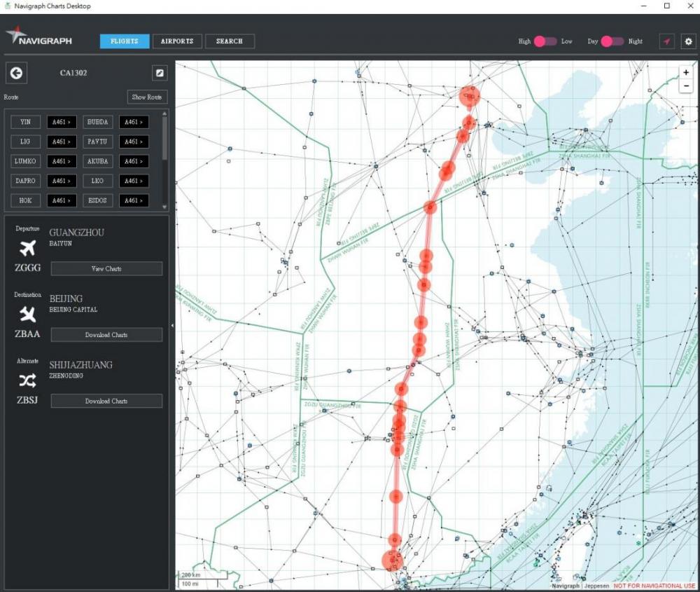Screen dimensions: 700x592
Task: Select the LKO waypoint in route
Action: [x=97, y=181]
